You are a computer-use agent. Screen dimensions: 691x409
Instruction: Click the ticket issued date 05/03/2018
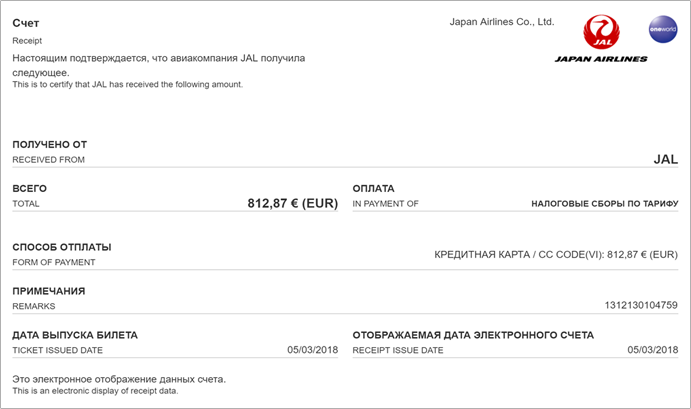click(x=312, y=350)
